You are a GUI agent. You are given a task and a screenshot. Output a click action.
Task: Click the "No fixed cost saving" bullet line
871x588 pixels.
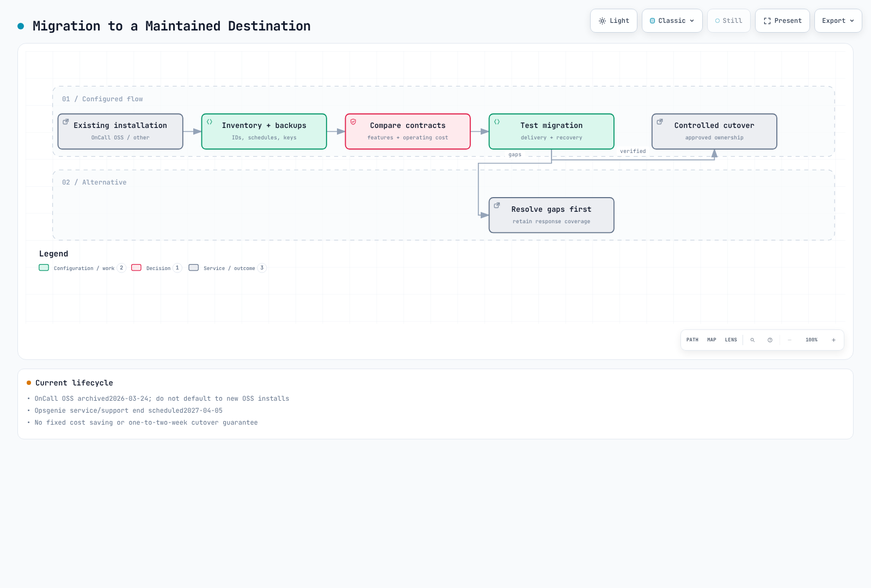click(x=146, y=422)
